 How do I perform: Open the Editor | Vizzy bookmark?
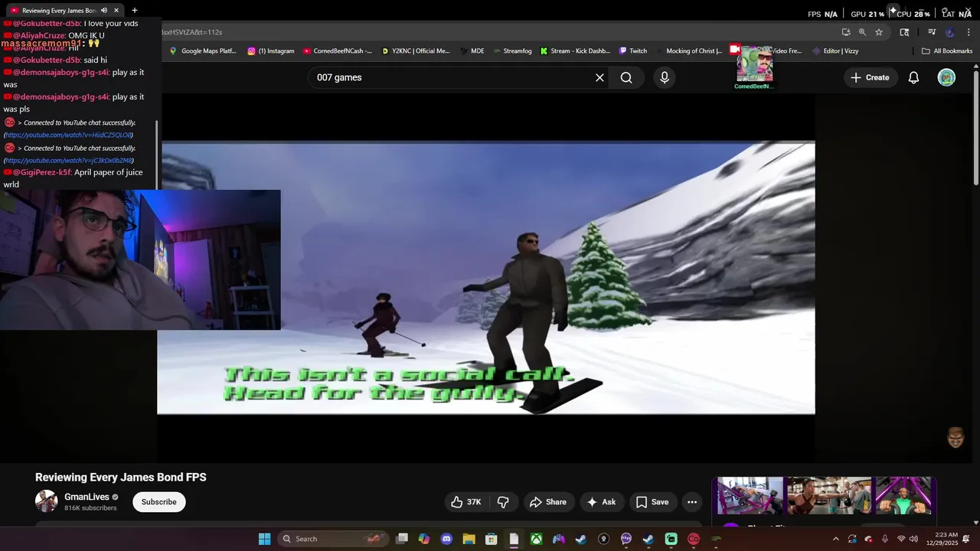835,51
